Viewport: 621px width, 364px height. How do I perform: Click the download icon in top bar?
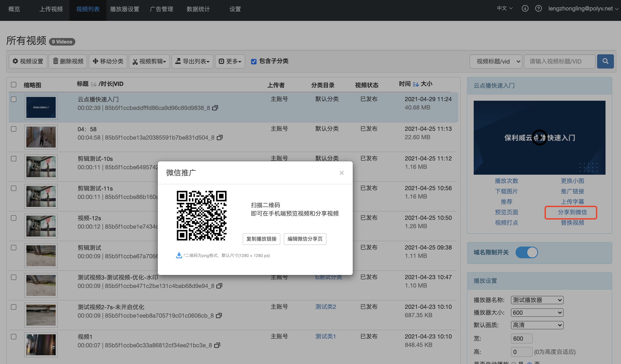point(525,9)
